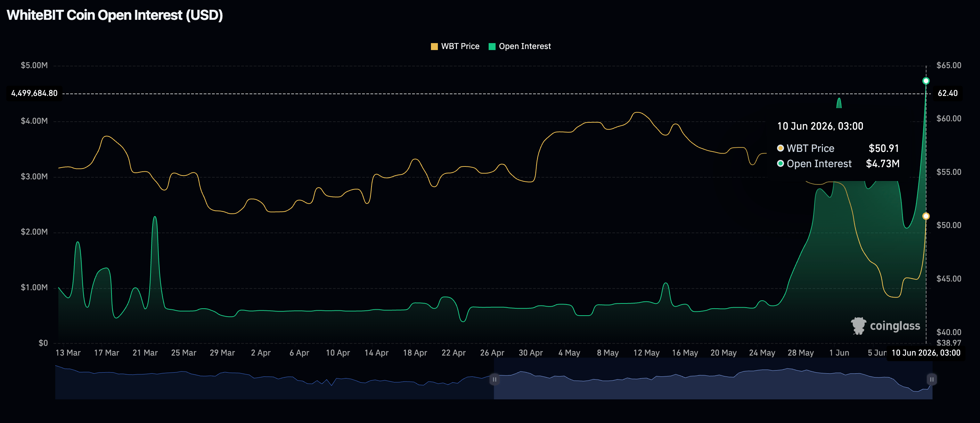The image size is (980, 423).
Task: Click the "25 Mar" date label
Action: tap(184, 353)
